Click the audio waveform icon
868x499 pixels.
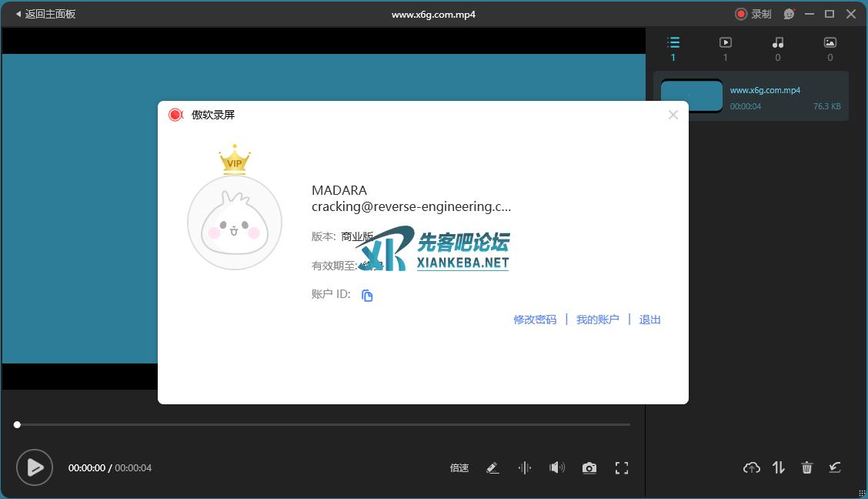click(x=525, y=468)
